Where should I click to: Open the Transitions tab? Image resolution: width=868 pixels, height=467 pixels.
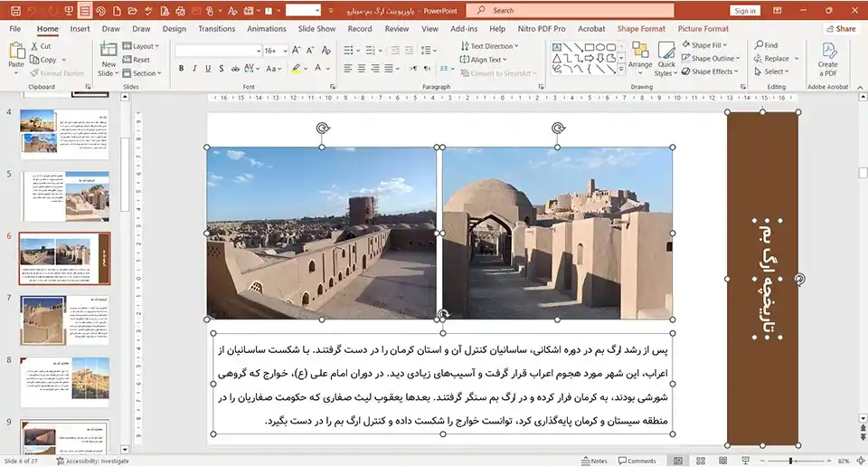pyautogui.click(x=216, y=29)
